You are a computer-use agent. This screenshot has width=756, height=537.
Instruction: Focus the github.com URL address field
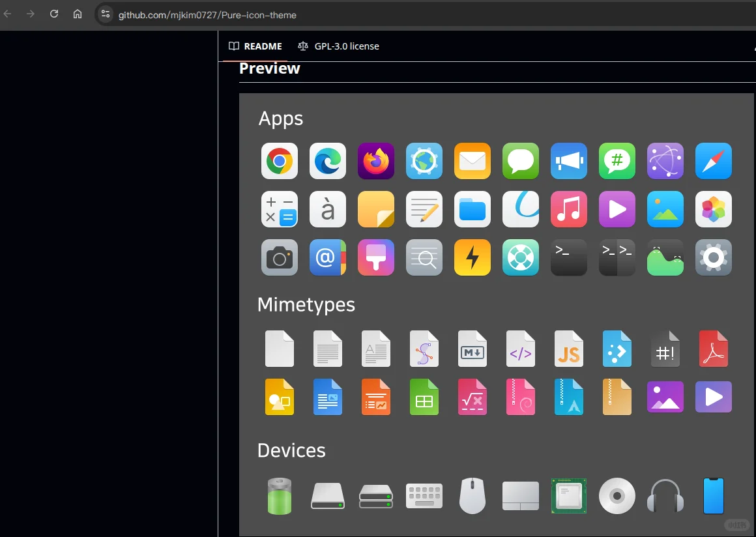207,15
